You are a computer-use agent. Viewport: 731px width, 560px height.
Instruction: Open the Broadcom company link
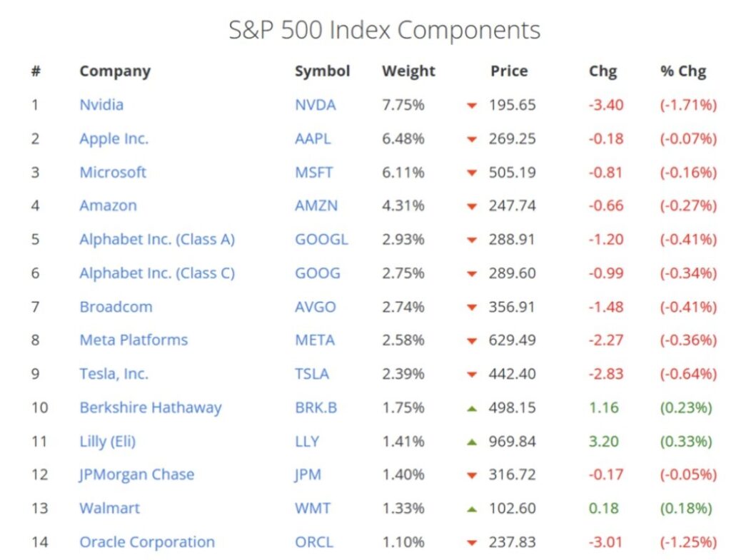(116, 307)
